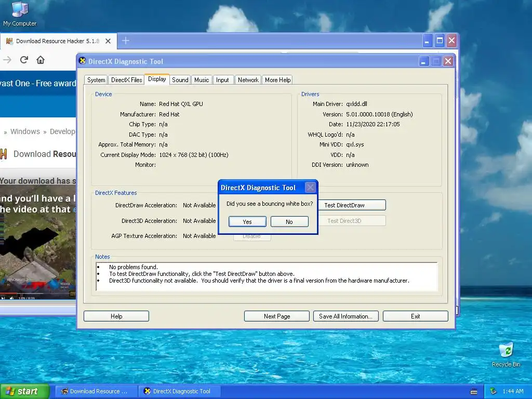This screenshot has width=532, height=399.
Task: Close the browser window
Action: 451,41
